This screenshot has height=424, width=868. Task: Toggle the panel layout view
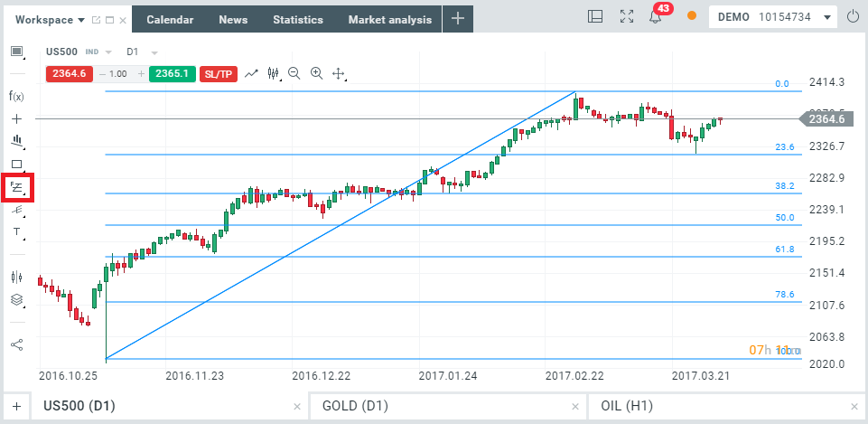[x=595, y=17]
